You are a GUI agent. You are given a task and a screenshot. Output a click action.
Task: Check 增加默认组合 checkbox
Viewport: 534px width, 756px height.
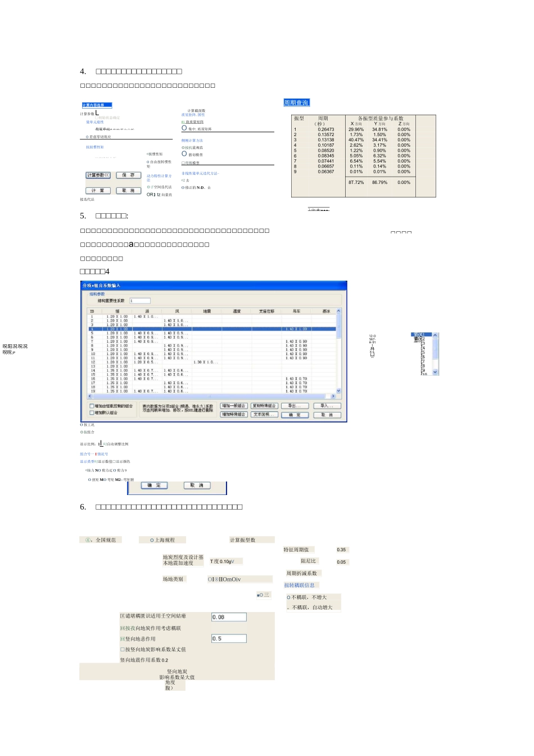coord(92,413)
